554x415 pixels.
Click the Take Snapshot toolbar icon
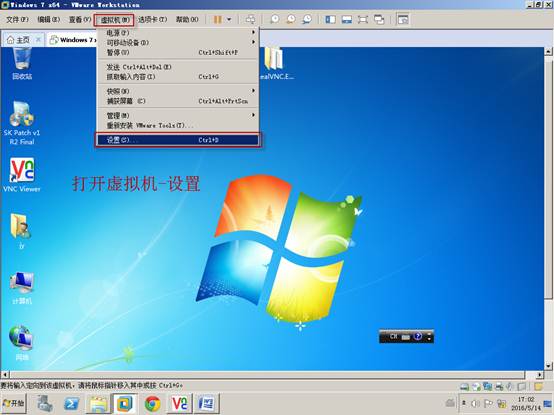(x=275, y=19)
